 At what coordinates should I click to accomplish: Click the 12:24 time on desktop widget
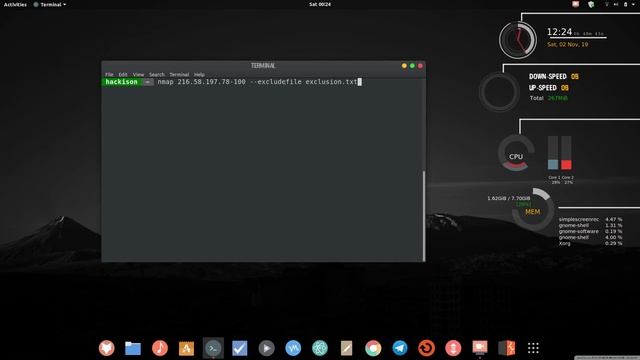(559, 32)
